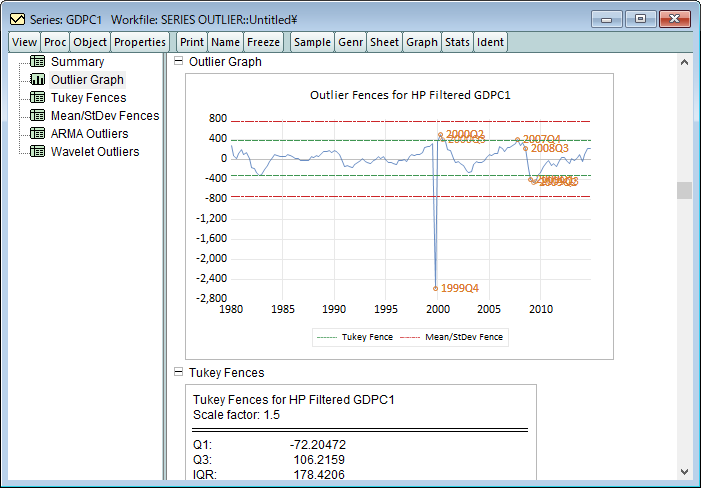Click the Q1 value -72.20472
The image size is (701, 488).
318,445
